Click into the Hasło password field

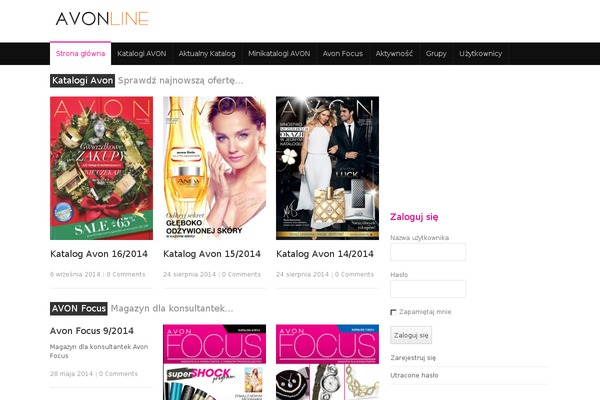(428, 288)
